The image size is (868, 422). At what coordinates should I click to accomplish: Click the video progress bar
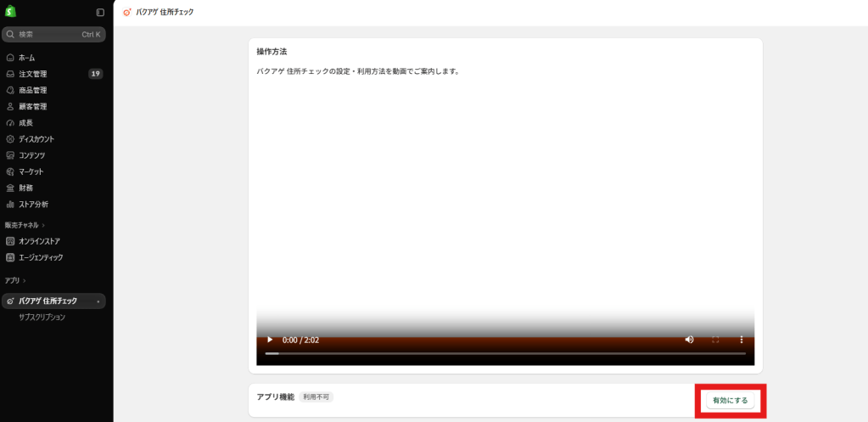[506, 353]
